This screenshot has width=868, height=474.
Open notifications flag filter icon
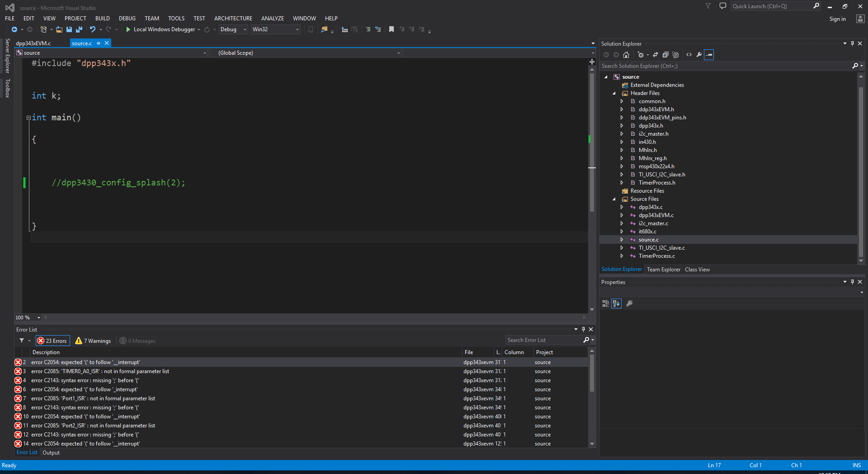tap(708, 6)
